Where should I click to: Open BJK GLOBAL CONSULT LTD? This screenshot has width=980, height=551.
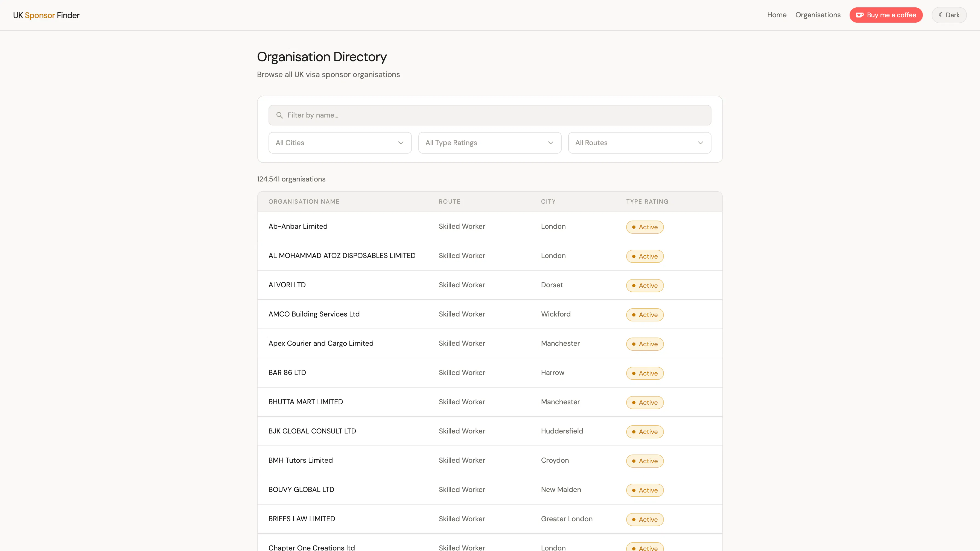(x=490, y=432)
